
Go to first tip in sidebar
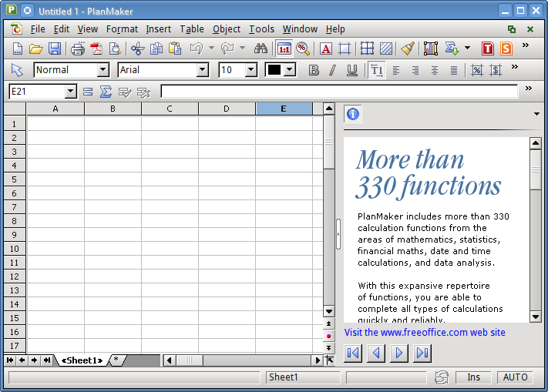click(x=353, y=353)
